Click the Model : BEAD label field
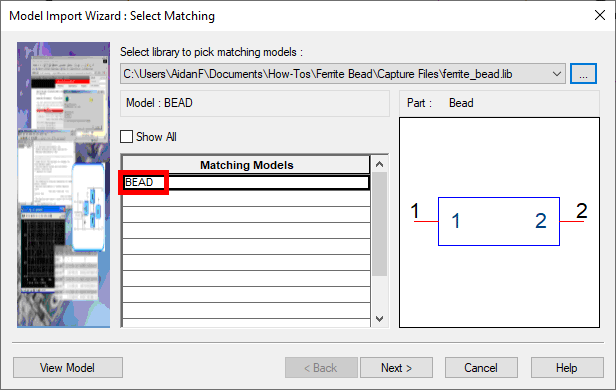Viewport: 616px width, 390px height. click(255, 103)
